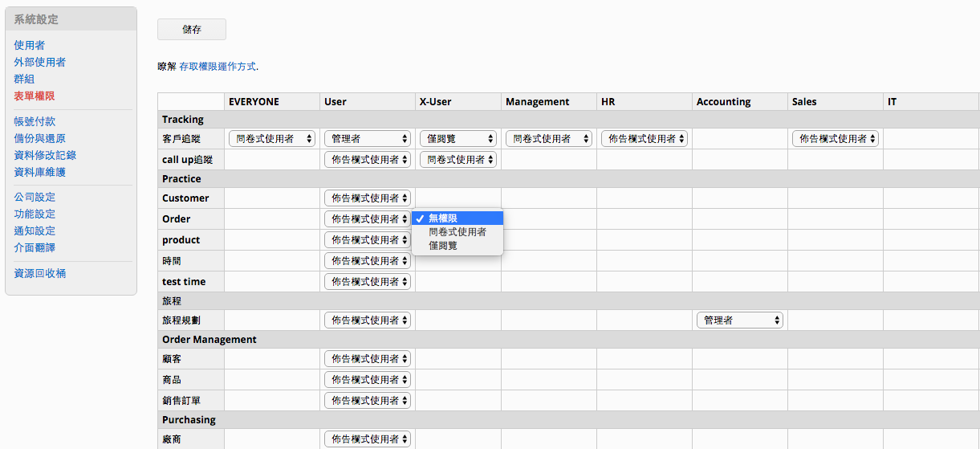
Task: Go to 資源回收桶 in sidebar
Action: (x=39, y=274)
